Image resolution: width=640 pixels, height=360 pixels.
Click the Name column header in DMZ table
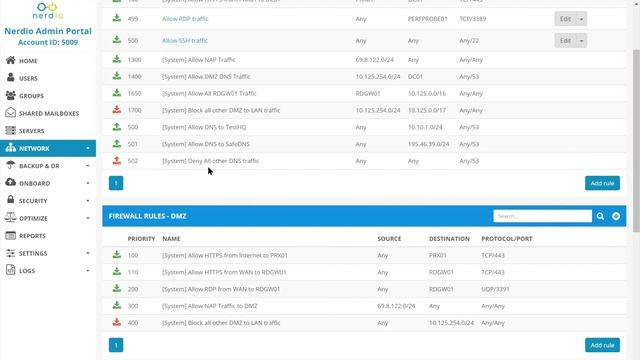pyautogui.click(x=171, y=239)
